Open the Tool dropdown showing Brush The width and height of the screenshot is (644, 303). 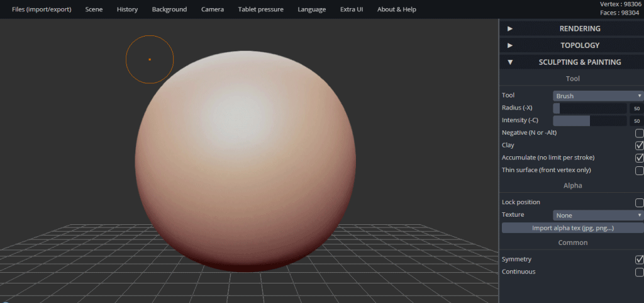point(598,96)
